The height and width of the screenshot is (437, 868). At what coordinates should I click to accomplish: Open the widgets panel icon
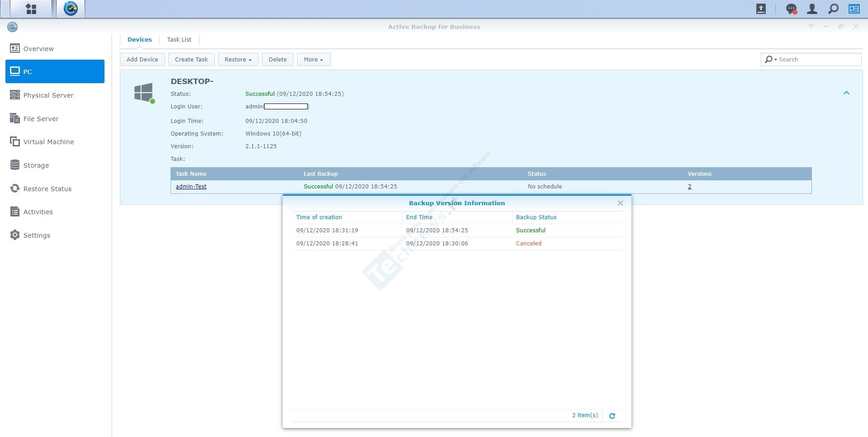click(x=854, y=9)
